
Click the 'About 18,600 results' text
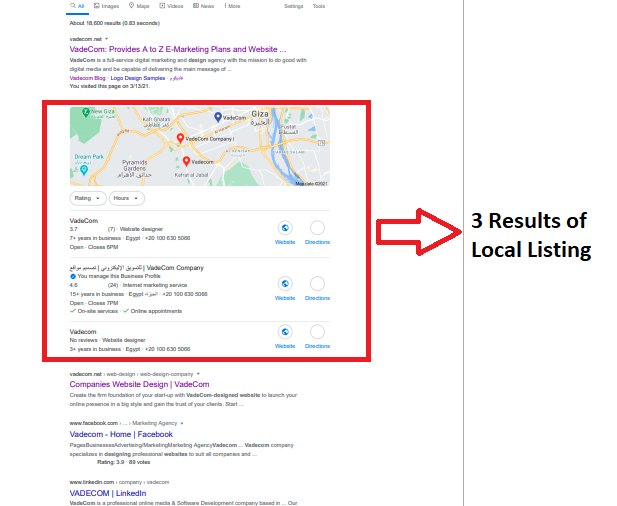115,23
